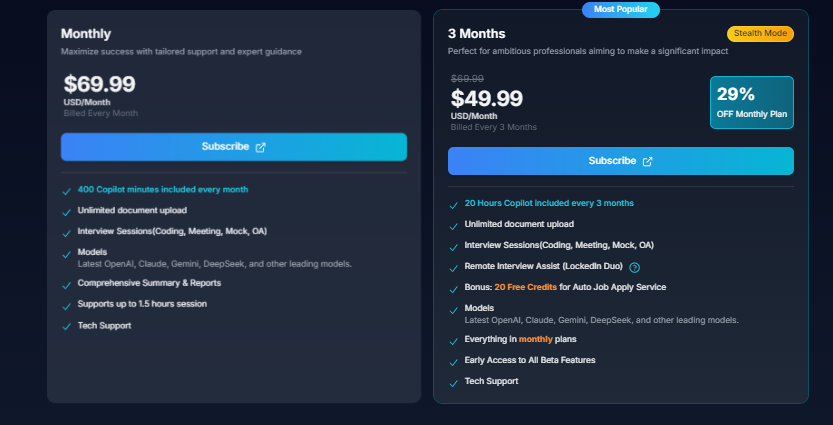833x425 pixels.
Task: Click external link icon on 3 Months Subscribe
Action: (x=648, y=161)
